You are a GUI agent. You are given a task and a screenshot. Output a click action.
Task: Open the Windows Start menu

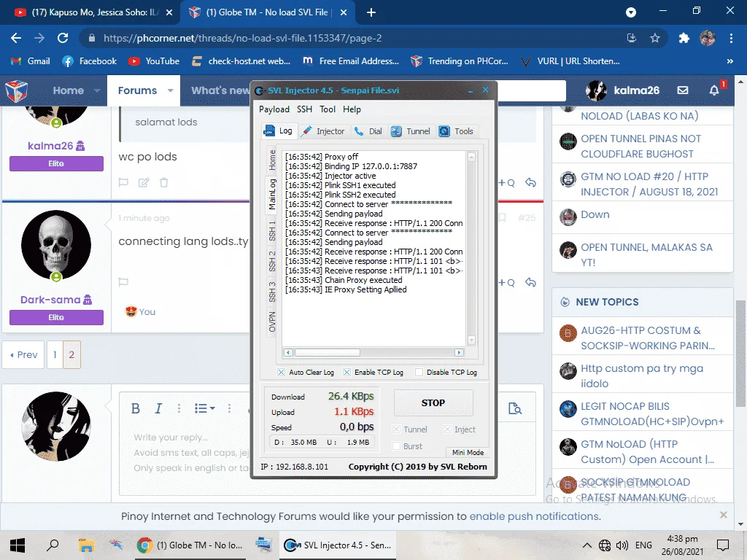[18, 545]
